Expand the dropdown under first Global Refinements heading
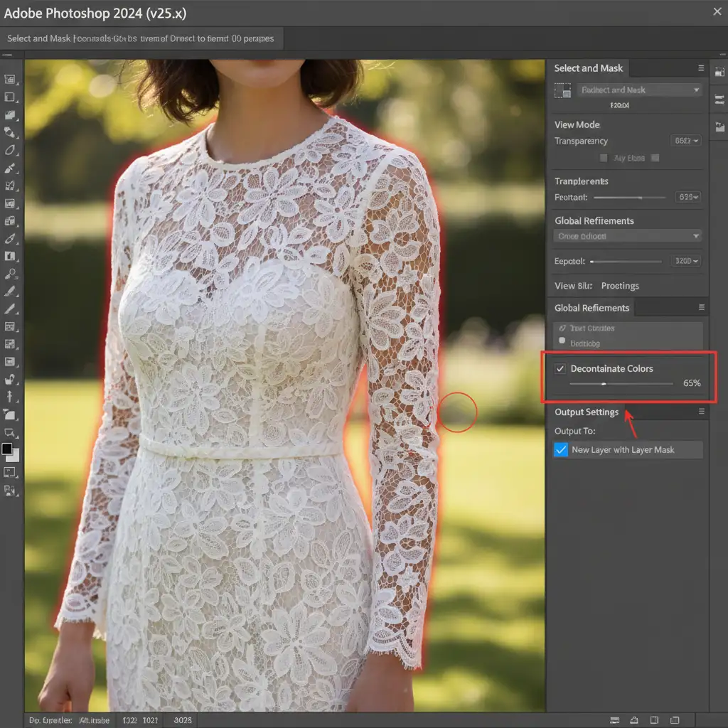The image size is (728, 728). click(627, 236)
